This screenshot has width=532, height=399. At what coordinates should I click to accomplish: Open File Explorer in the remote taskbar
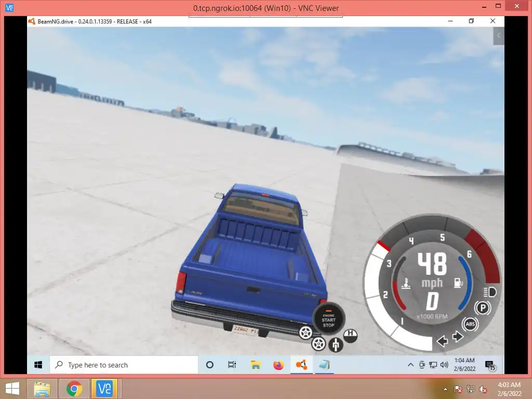(x=256, y=365)
